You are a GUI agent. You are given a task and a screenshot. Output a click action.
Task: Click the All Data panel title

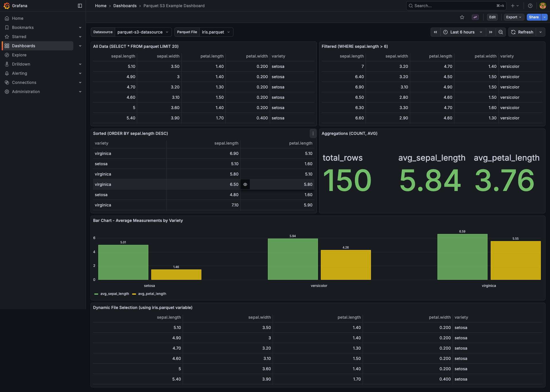[136, 46]
